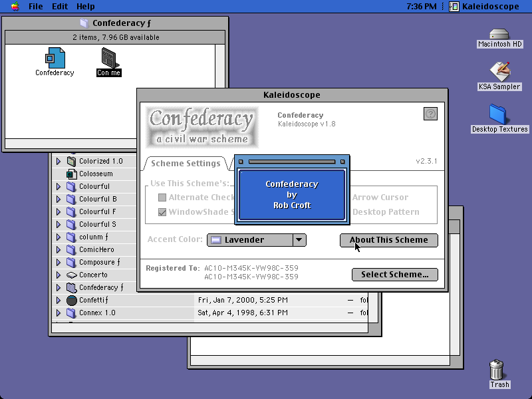The width and height of the screenshot is (532, 399).
Task: Select the Colourful F folder icon
Action: 71,211
